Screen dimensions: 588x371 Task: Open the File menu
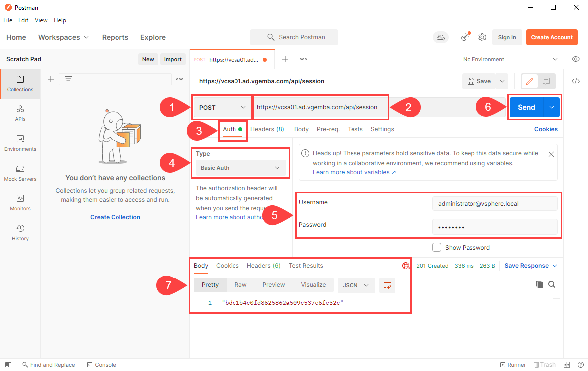(8, 20)
